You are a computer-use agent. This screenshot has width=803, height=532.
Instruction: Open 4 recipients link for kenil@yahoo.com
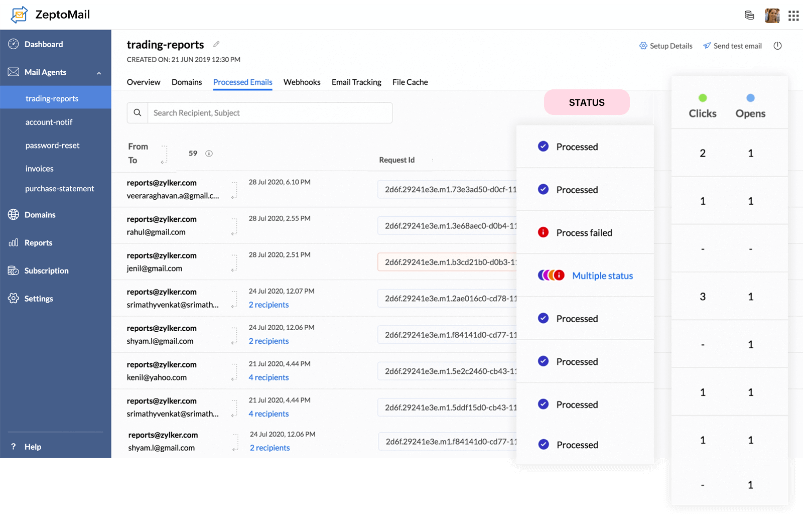click(x=269, y=377)
